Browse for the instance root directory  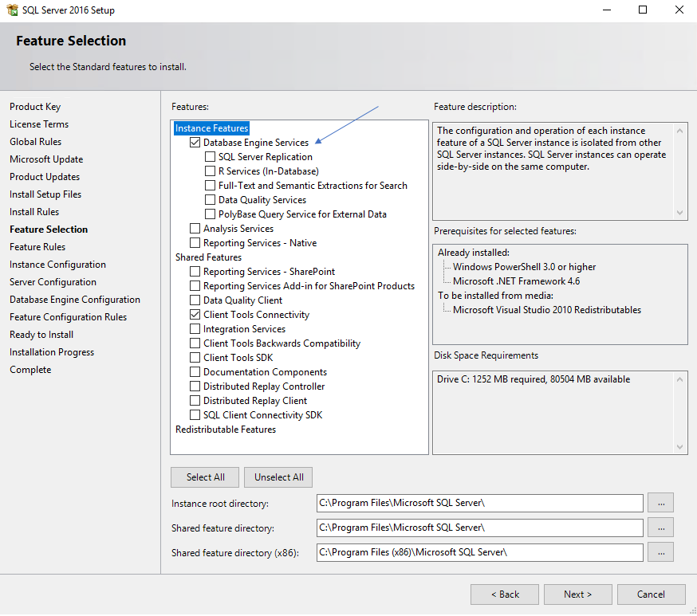[660, 503]
